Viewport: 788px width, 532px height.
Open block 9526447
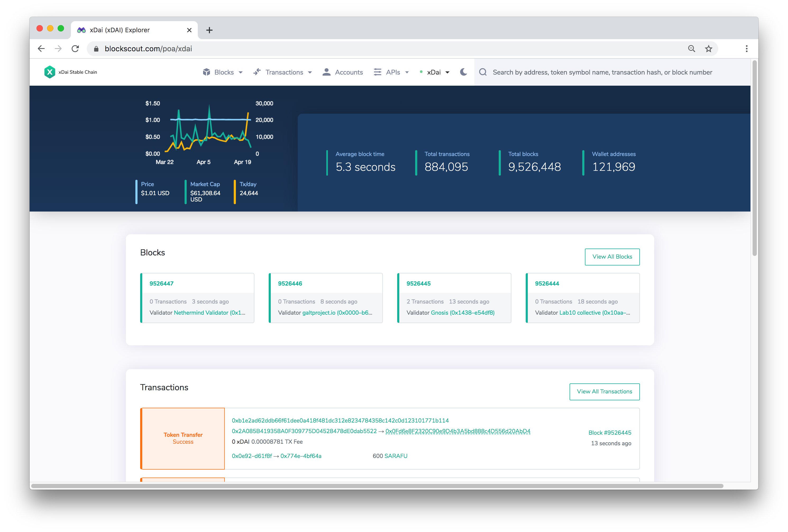pyautogui.click(x=161, y=283)
